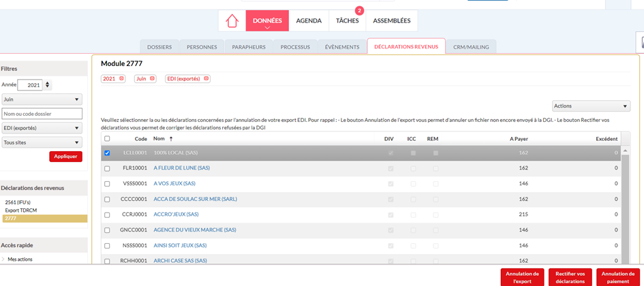Image resolution: width=644 pixels, height=286 pixels.
Task: Click the year stepper arrows
Action: [48, 85]
